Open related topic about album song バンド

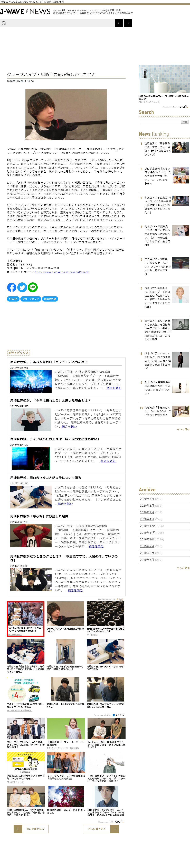click(x=49, y=362)
